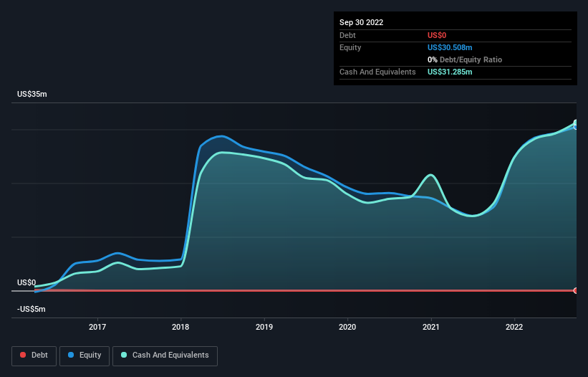Select the 2017 axis label
588x377 pixels.
click(97, 327)
